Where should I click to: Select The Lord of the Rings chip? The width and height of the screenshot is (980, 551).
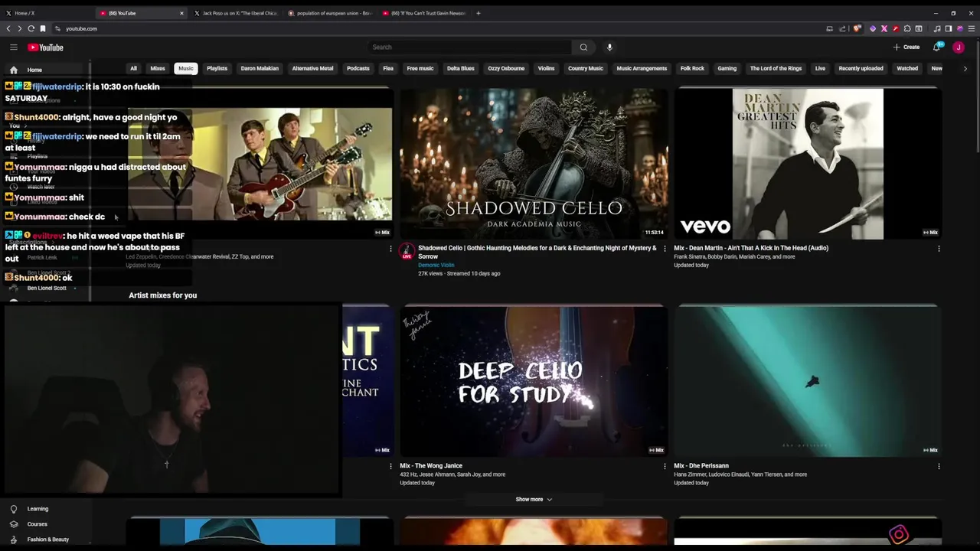click(x=776, y=68)
